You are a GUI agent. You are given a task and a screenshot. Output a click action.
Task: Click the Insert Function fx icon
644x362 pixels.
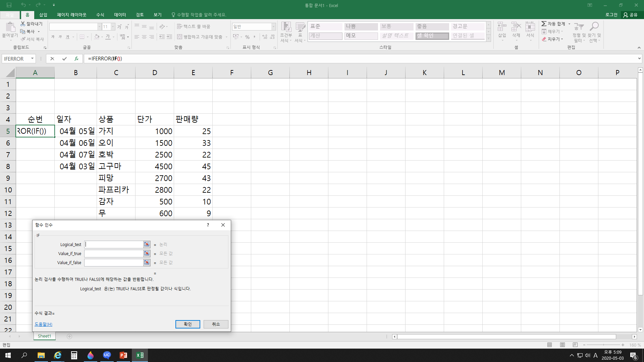pyautogui.click(x=76, y=59)
